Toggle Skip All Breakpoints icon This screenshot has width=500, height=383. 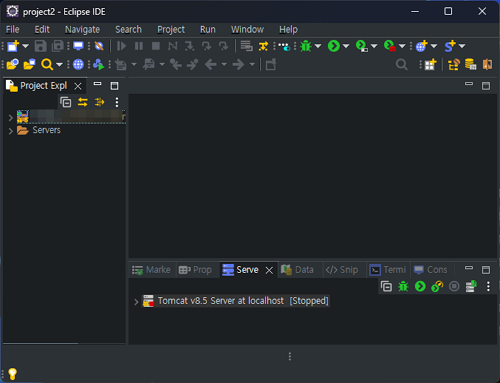[x=99, y=46]
